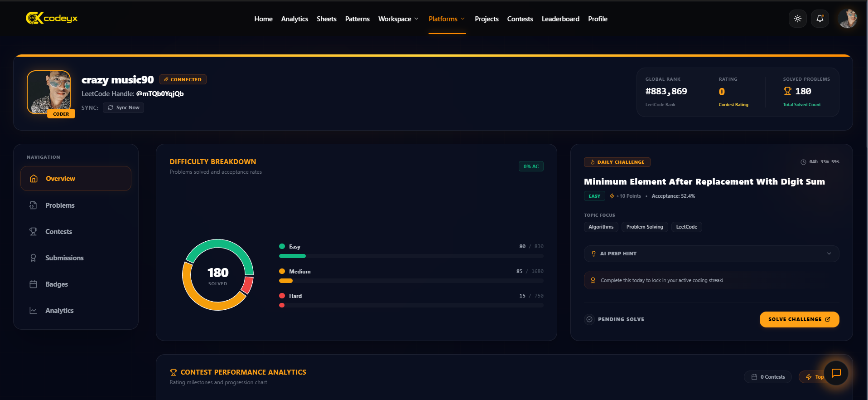Open the notifications bell
This screenshot has width=868, height=400.
point(820,19)
